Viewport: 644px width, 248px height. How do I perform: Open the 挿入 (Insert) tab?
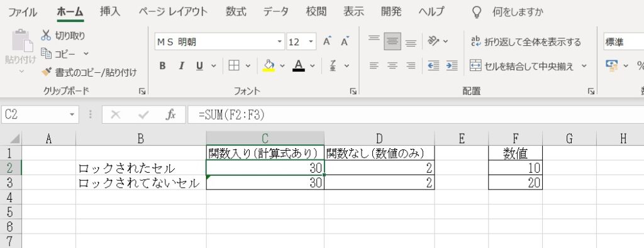[110, 11]
